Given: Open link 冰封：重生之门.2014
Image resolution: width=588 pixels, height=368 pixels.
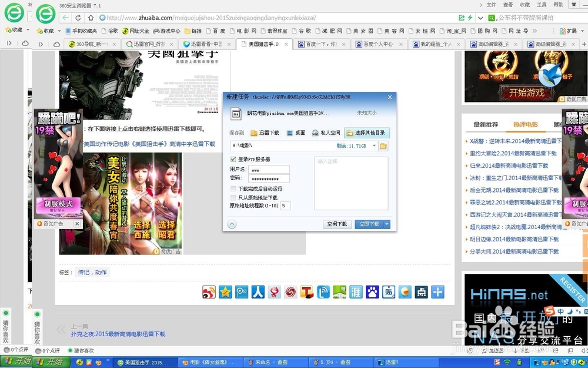Looking at the screenshot, I should pyautogui.click(x=515, y=178).
